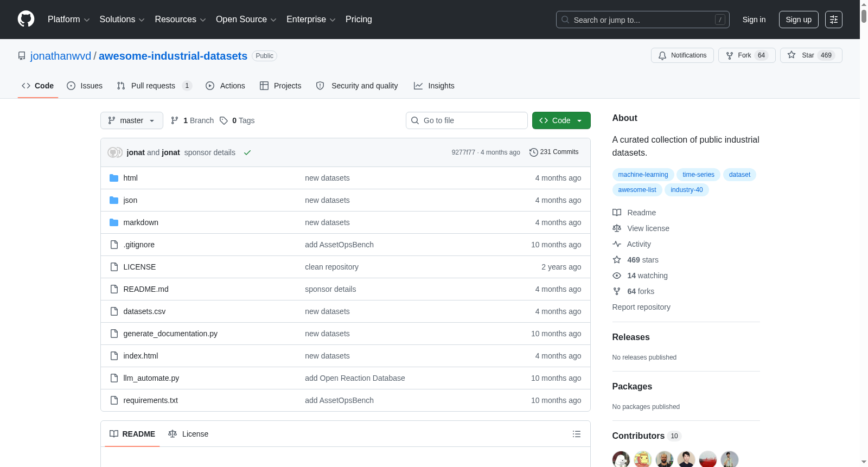Expand the Enterprise menu
868x467 pixels.
coord(311,20)
